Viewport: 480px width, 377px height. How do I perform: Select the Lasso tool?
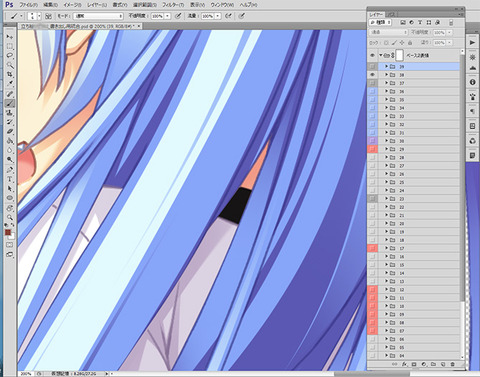click(x=10, y=55)
